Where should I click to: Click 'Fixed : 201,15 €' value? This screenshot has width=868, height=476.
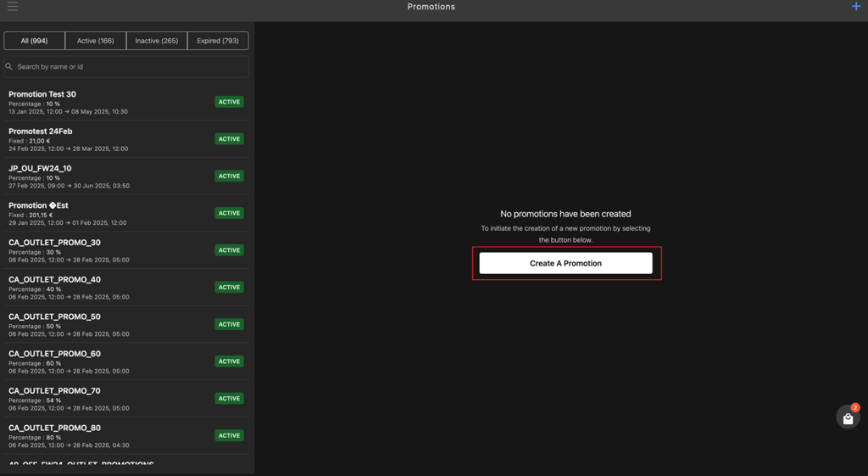(31, 215)
